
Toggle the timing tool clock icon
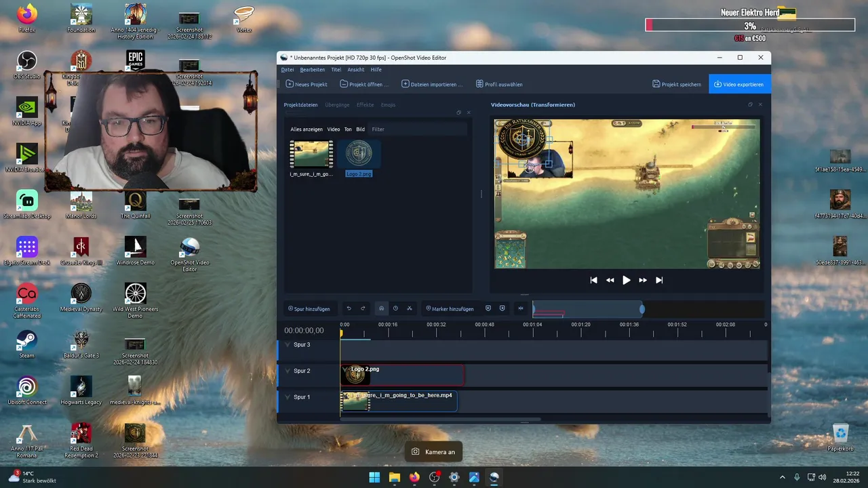(395, 308)
